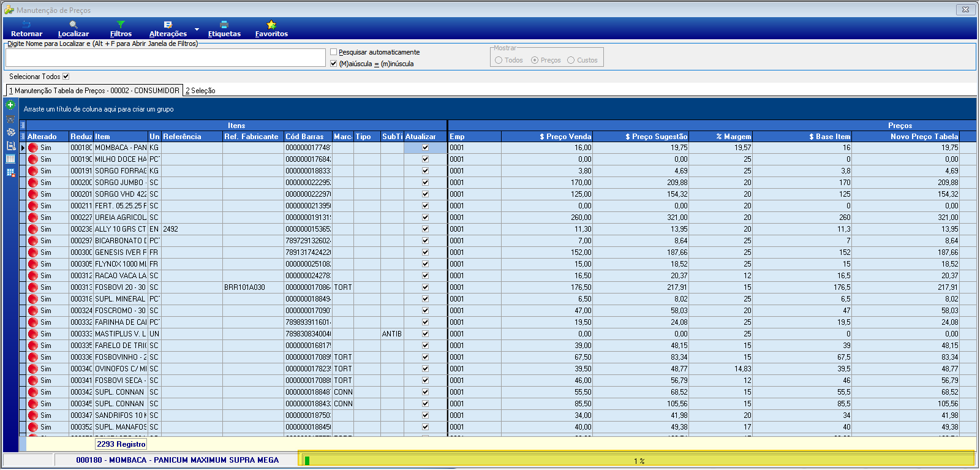Viewport: 980px width, 470px height.
Task: Click the grid save icon in left sidebar
Action: [10, 173]
